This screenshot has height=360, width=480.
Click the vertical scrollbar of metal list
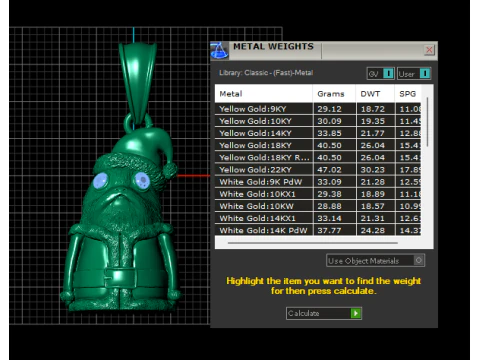point(427,122)
